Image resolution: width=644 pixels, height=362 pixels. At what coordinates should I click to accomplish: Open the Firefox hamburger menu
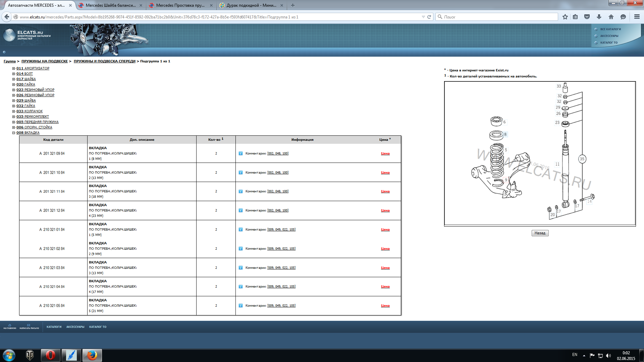[x=637, y=17]
